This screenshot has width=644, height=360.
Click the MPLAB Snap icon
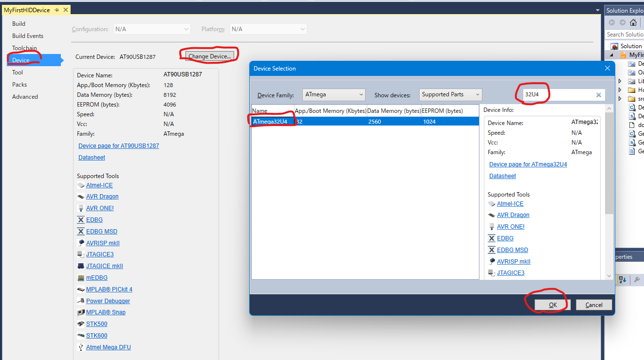(81, 312)
